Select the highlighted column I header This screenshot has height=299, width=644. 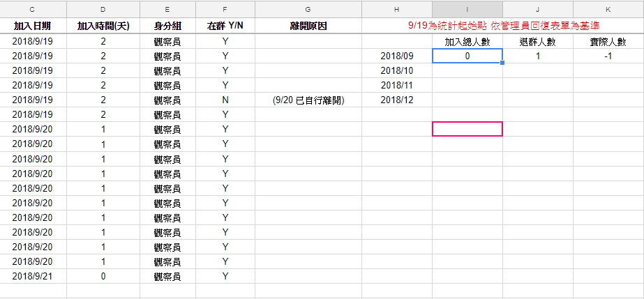467,9
